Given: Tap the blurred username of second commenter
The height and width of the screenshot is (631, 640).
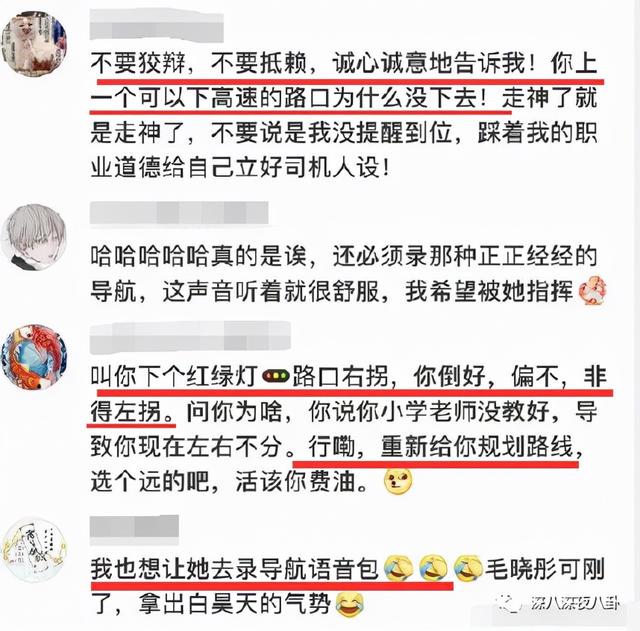Looking at the screenshot, I should (x=179, y=213).
